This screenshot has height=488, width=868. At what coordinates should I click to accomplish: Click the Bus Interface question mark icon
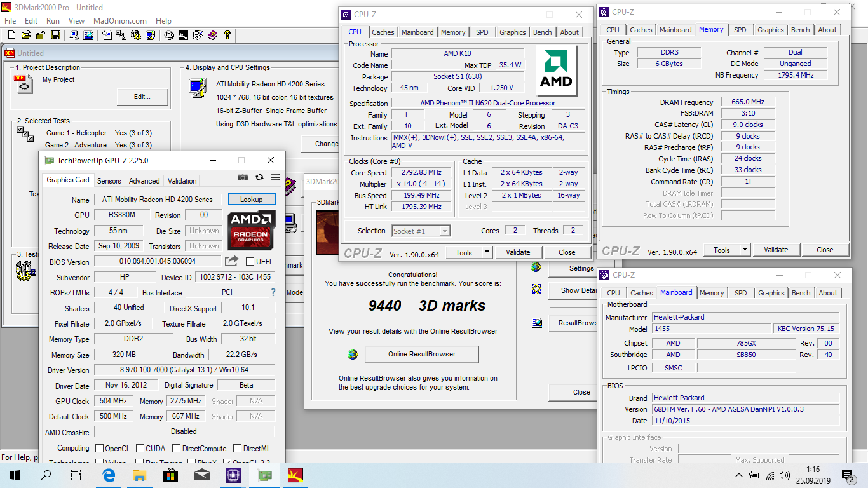pyautogui.click(x=273, y=292)
